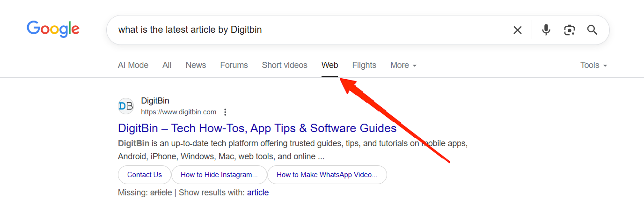Expand the More dropdown
The height and width of the screenshot is (208, 644).
tap(403, 65)
